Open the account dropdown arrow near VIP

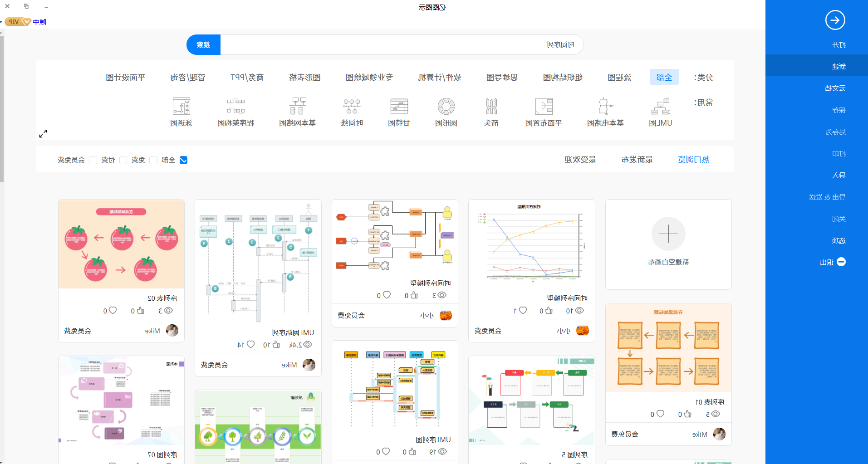click(1, 22)
